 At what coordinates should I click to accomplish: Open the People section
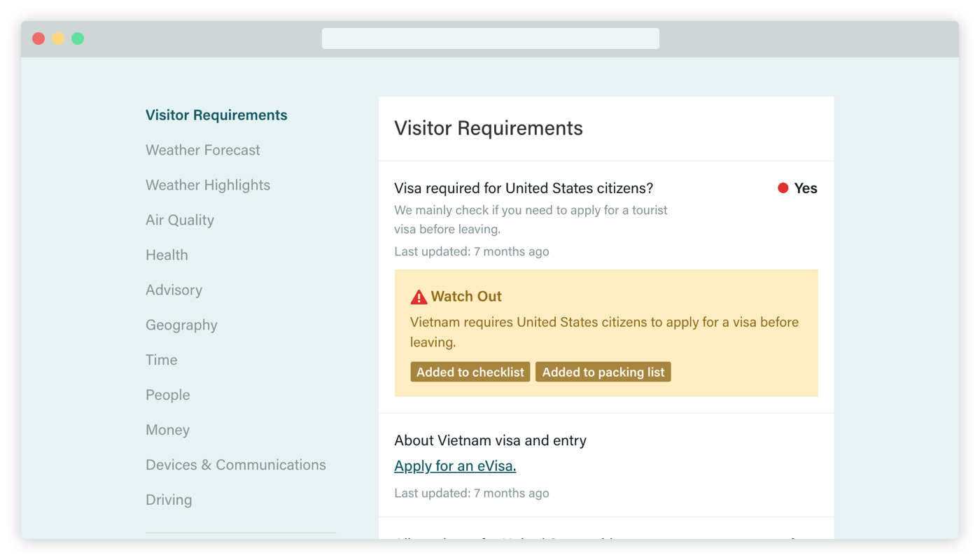(167, 395)
